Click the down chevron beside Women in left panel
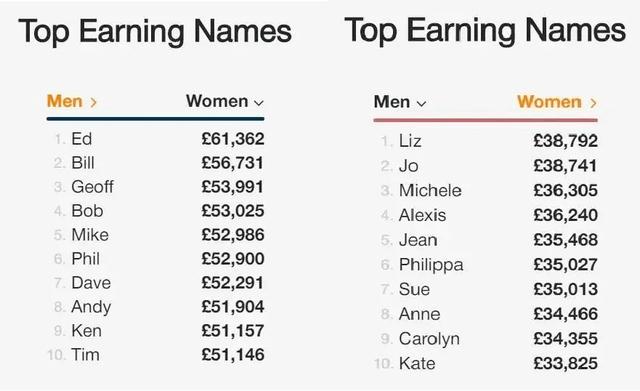 click(x=259, y=103)
